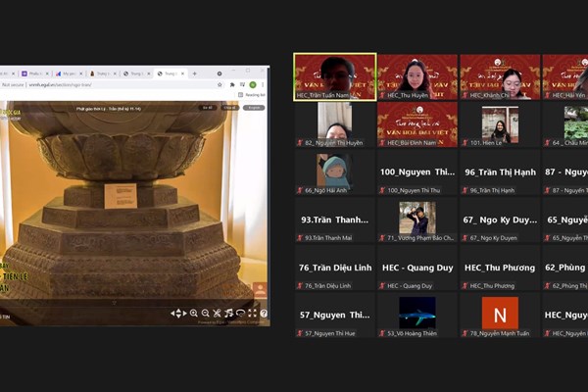588x392 pixels.
Task: Open the crossed tools icon in tour toolbar
Action: click(x=217, y=314)
